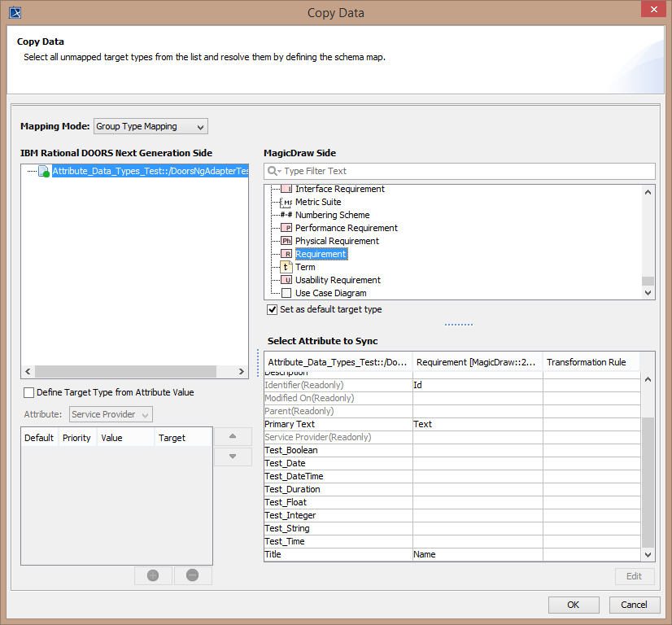The image size is (672, 625).
Task: Click the Performance Requirement icon
Action: tap(286, 228)
